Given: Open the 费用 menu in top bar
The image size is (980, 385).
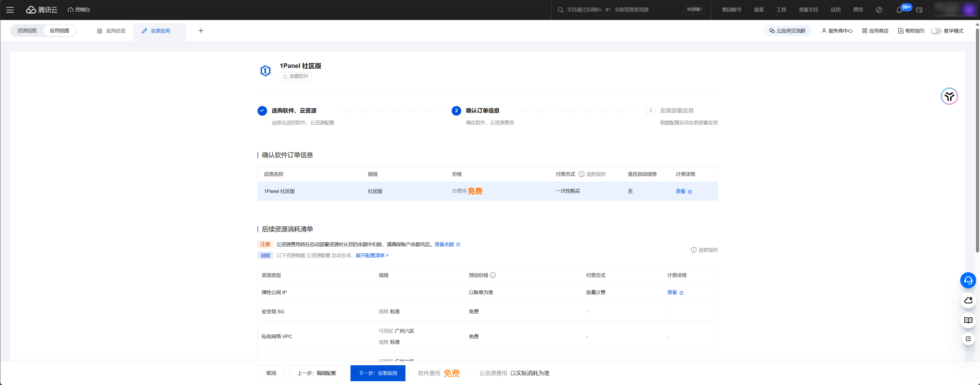Looking at the screenshot, I should 857,10.
